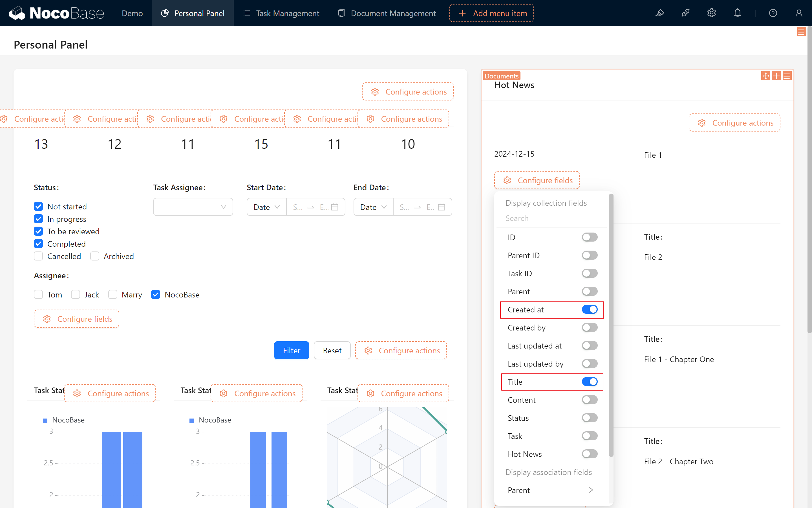Check the Marry assignee checkbox

point(113,294)
